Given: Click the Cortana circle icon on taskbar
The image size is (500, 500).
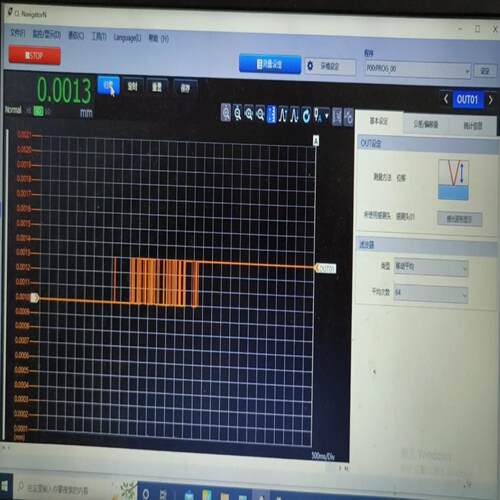Looking at the screenshot, I should (146, 494).
